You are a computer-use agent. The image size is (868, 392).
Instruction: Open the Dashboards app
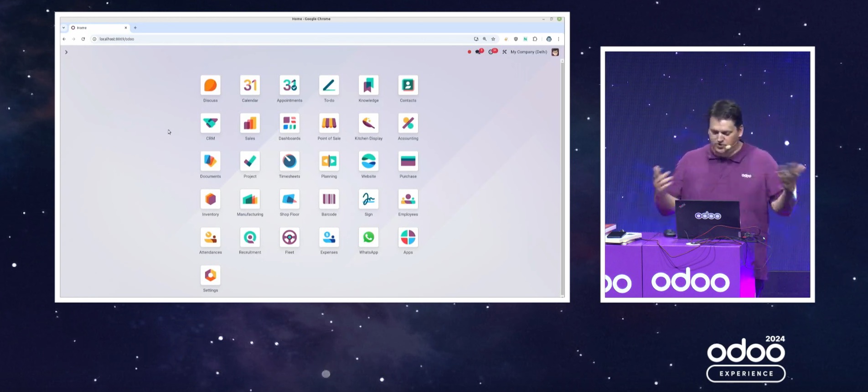coord(289,123)
